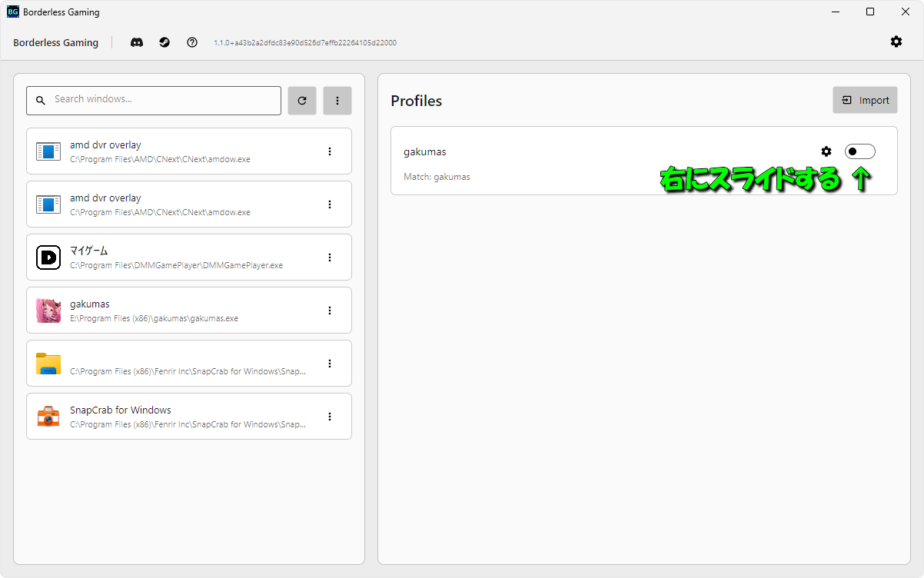Open more options for マイゲーム entry
The height and width of the screenshot is (578, 924).
330,257
